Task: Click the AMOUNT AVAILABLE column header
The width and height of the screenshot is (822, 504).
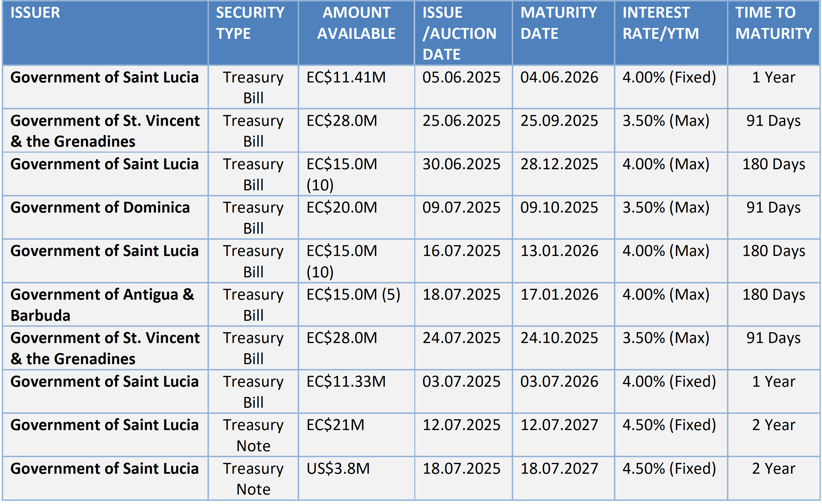Action: 356,33
